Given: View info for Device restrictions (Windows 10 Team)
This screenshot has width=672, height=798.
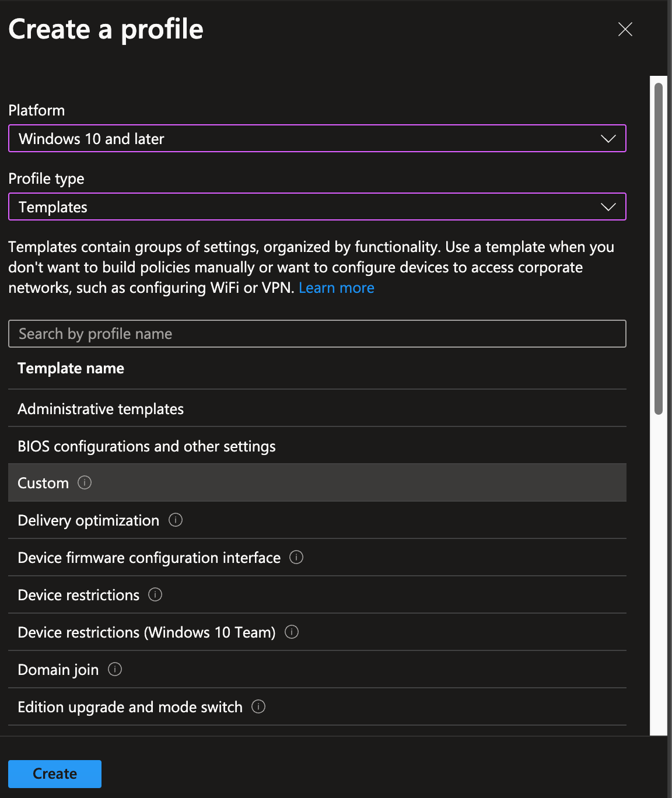Looking at the screenshot, I should [292, 632].
